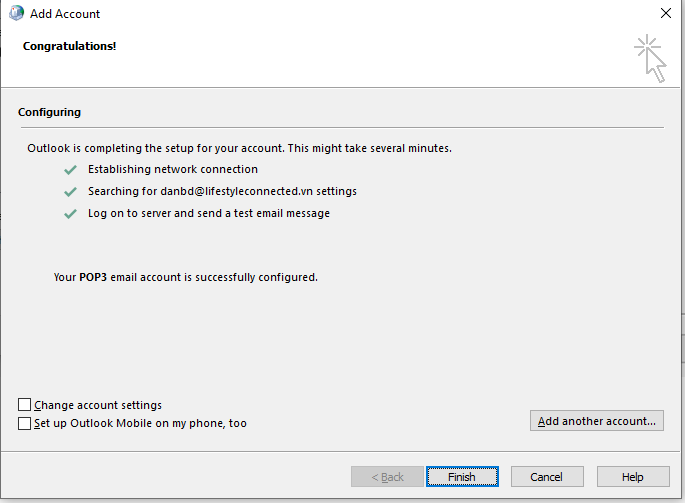Enable the Change account settings checkbox
This screenshot has height=503, width=685.
tap(25, 405)
